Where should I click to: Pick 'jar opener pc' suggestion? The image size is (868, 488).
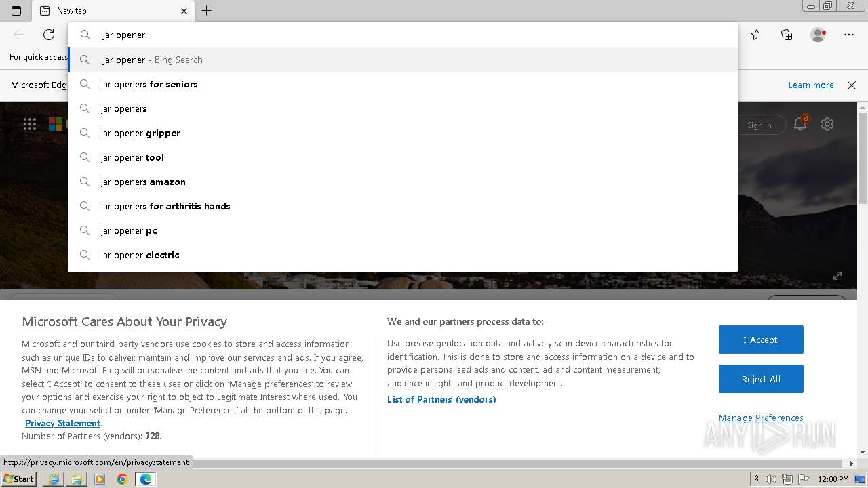tap(403, 230)
